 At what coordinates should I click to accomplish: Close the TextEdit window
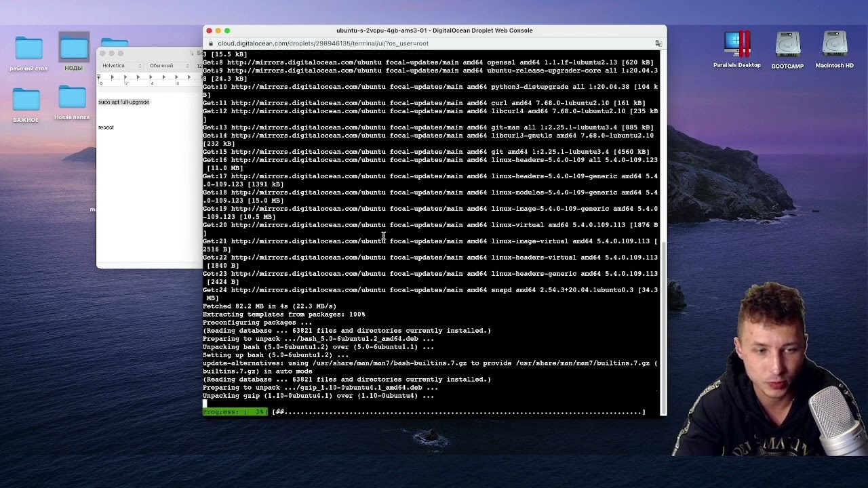tap(102, 54)
